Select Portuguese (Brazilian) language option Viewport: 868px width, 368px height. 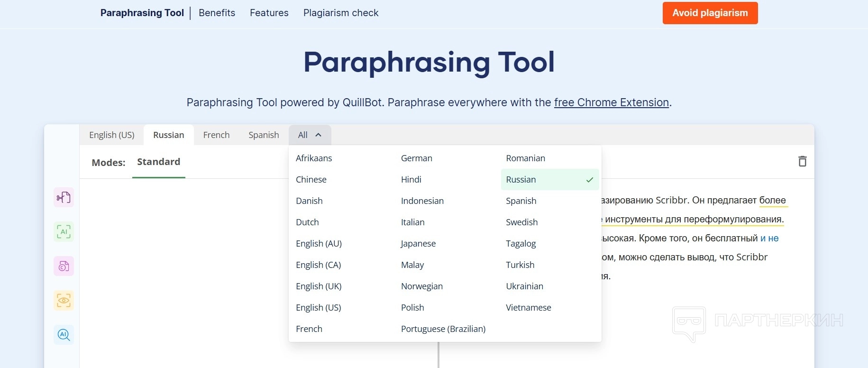443,329
